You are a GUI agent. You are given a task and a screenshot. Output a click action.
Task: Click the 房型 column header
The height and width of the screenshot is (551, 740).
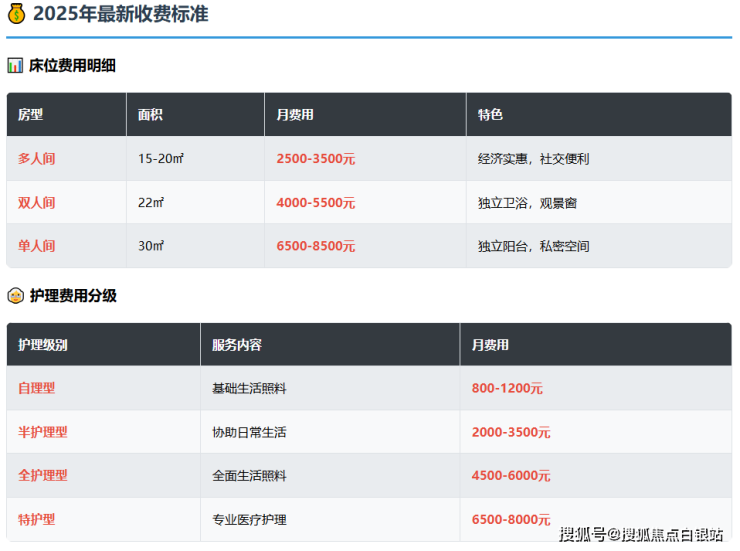[x=31, y=115]
